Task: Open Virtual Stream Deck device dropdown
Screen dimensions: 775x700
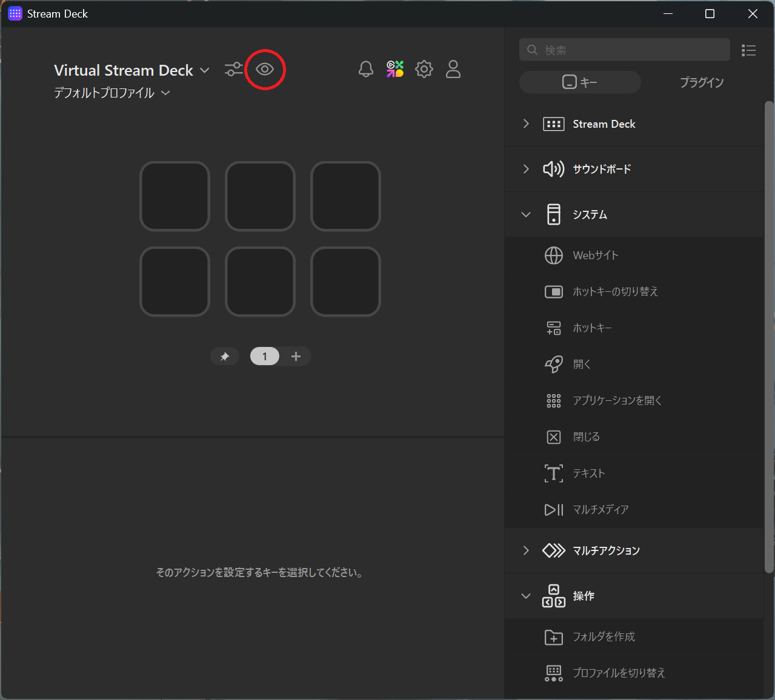Action: point(131,70)
